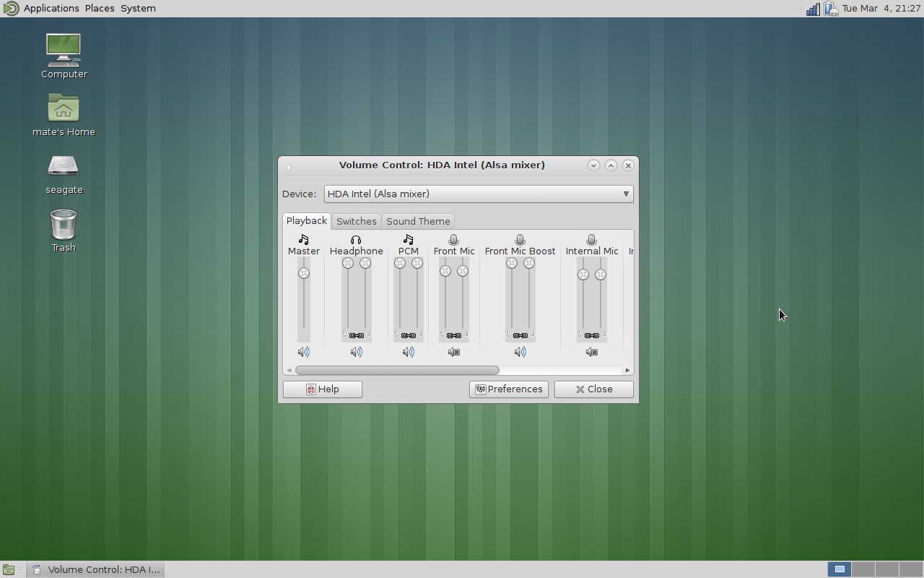Open the Applications menu
The image size is (924, 578).
(x=51, y=9)
